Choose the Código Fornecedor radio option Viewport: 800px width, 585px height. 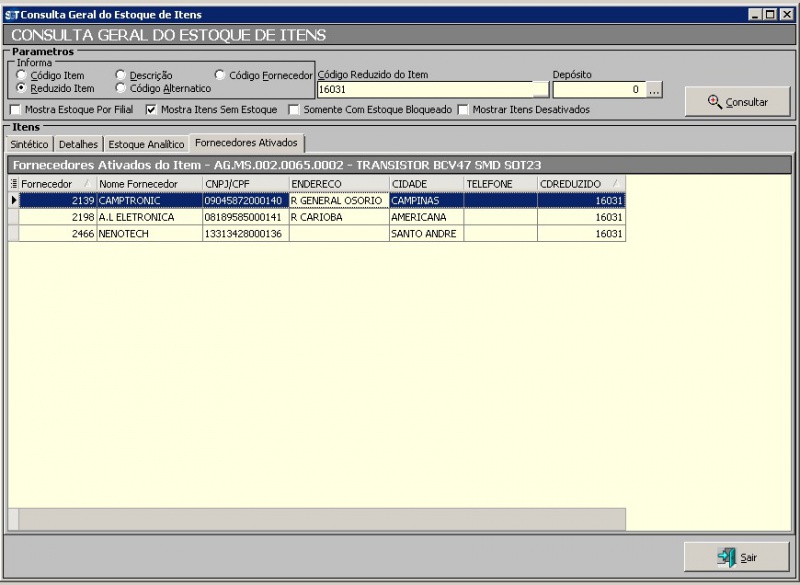click(221, 75)
